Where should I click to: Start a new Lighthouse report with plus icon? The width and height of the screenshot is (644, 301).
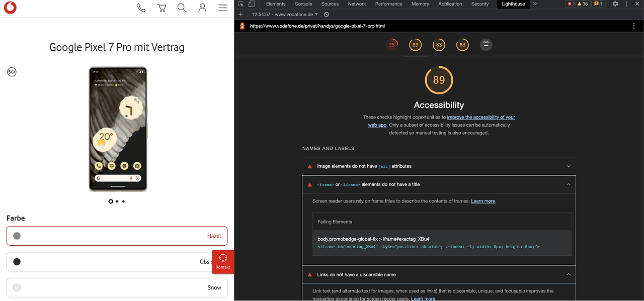pyautogui.click(x=240, y=14)
